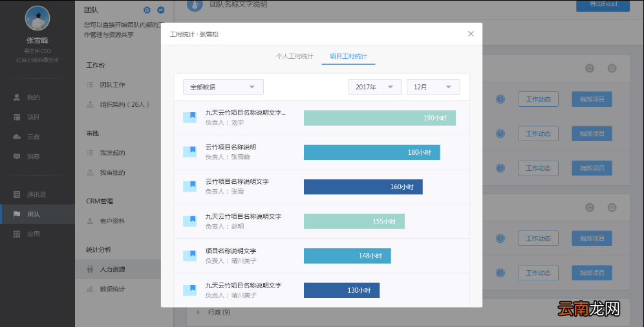The width and height of the screenshot is (644, 327).
Task: Click the last row's 指派项目 button
Action: 592,273
